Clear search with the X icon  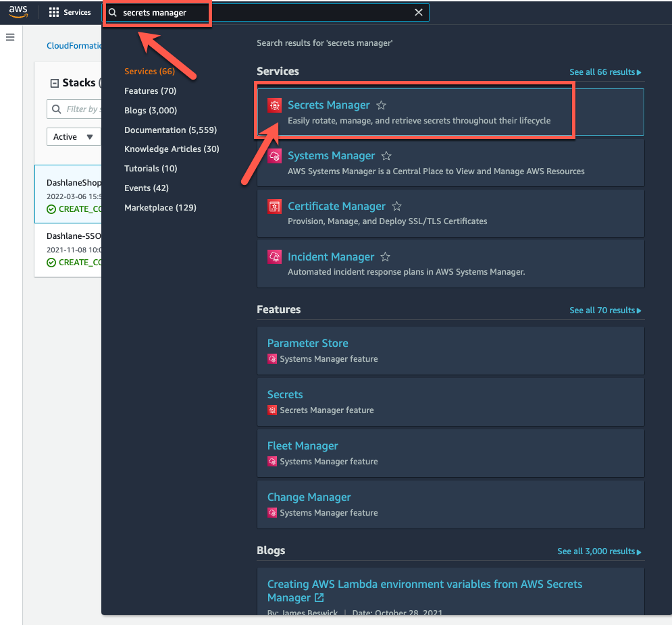[x=419, y=12]
